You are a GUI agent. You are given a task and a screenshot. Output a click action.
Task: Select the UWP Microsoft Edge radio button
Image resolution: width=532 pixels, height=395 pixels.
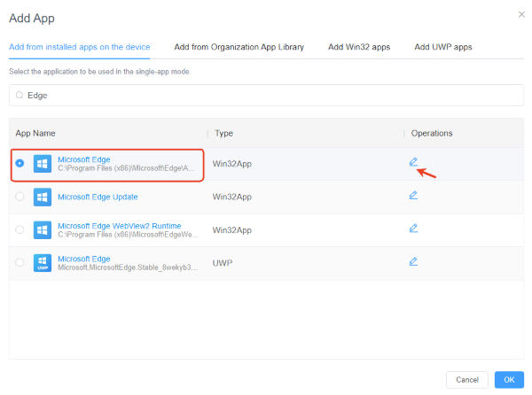pyautogui.click(x=20, y=262)
